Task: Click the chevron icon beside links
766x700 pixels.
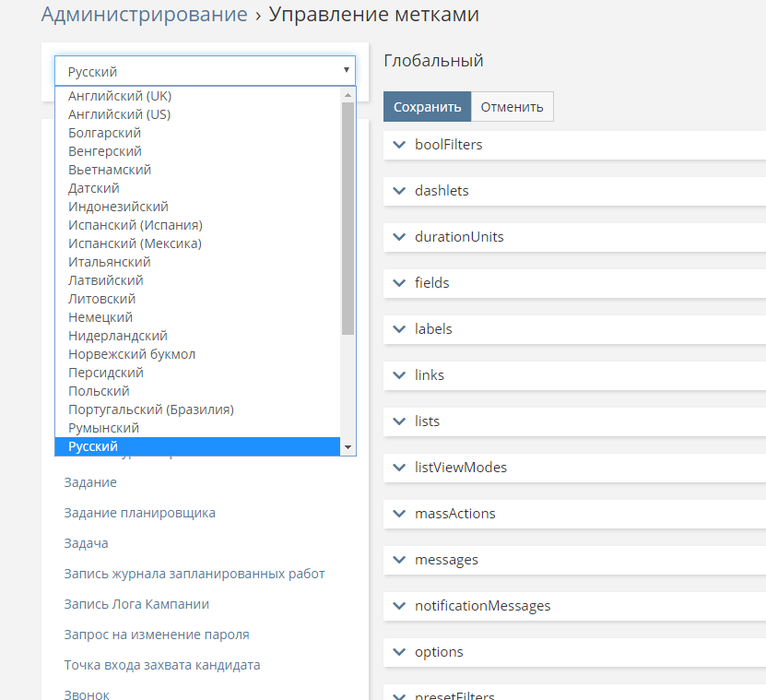Action: (399, 375)
